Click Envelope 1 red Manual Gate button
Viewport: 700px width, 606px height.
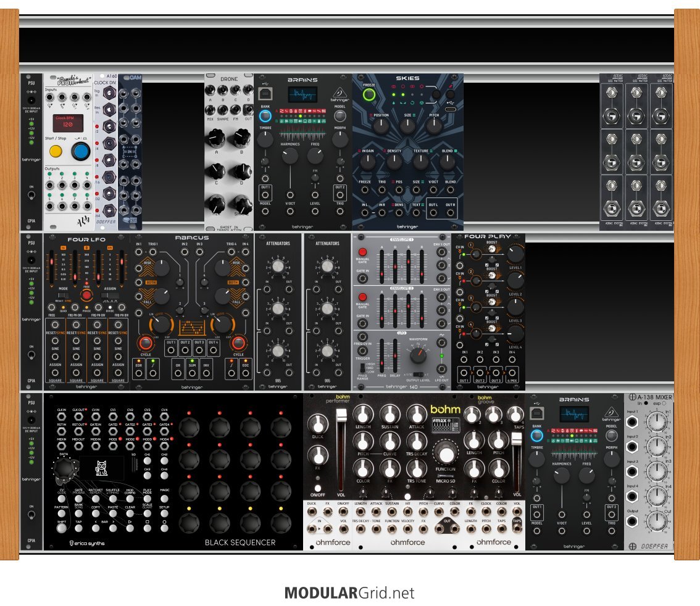tap(362, 252)
